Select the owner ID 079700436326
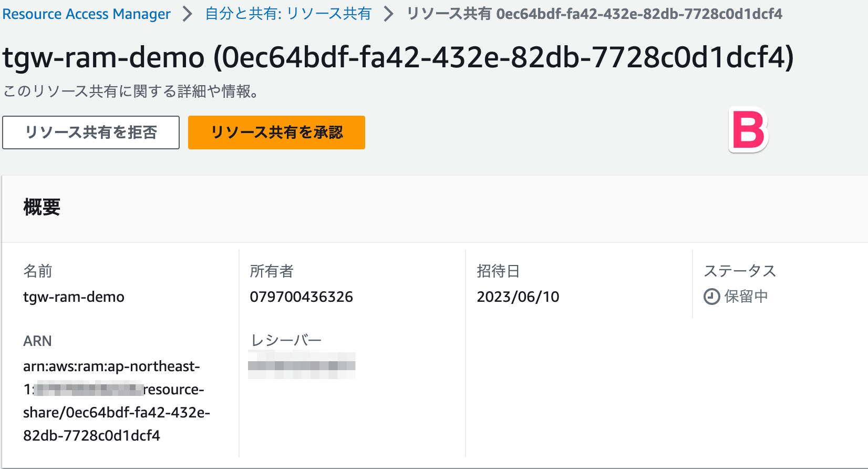The height and width of the screenshot is (469, 868). [301, 297]
